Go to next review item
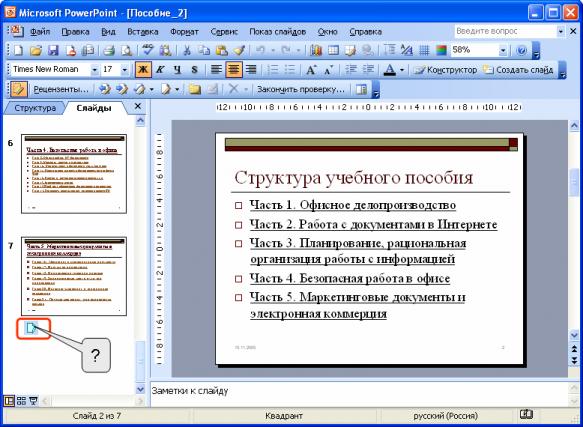 pyautogui.click(x=122, y=89)
